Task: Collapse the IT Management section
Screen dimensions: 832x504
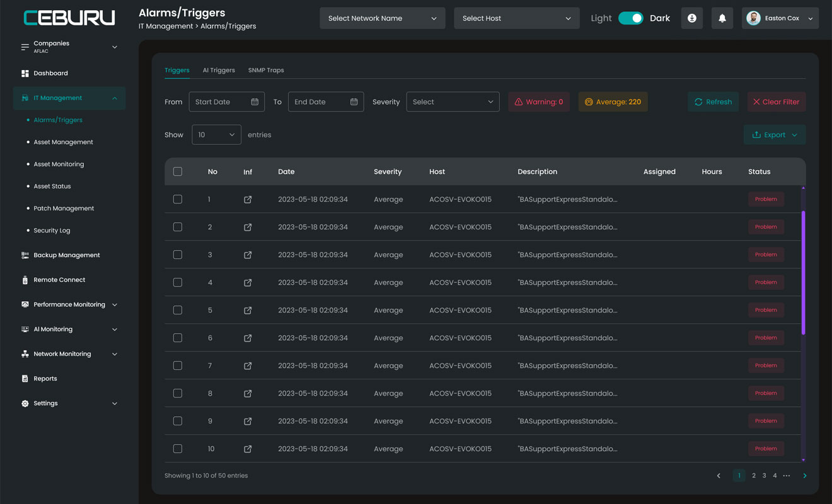Action: [69, 98]
